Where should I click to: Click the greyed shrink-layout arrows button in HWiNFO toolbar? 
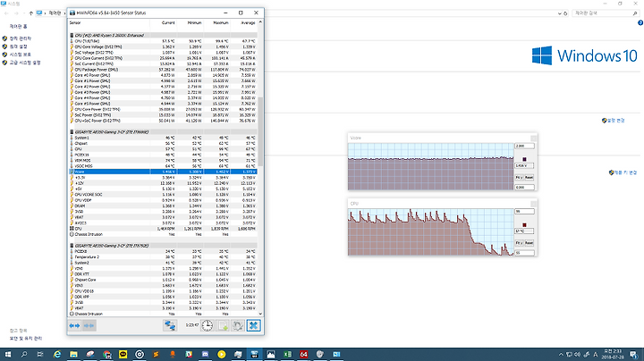tap(89, 326)
